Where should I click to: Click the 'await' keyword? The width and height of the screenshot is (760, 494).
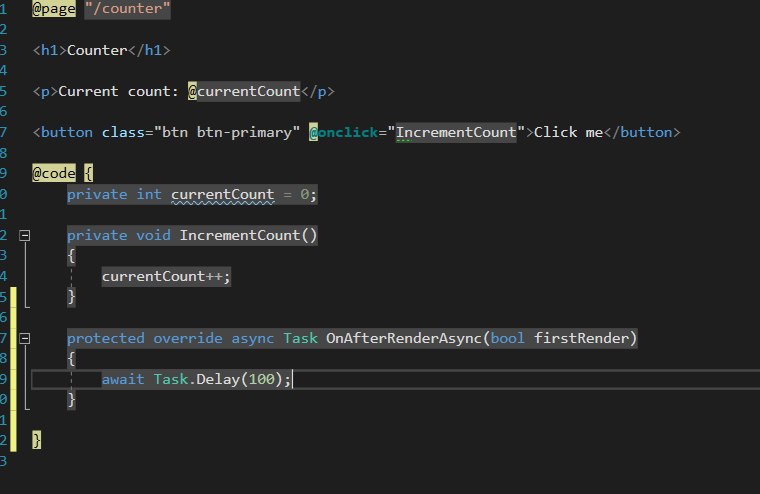click(x=123, y=379)
